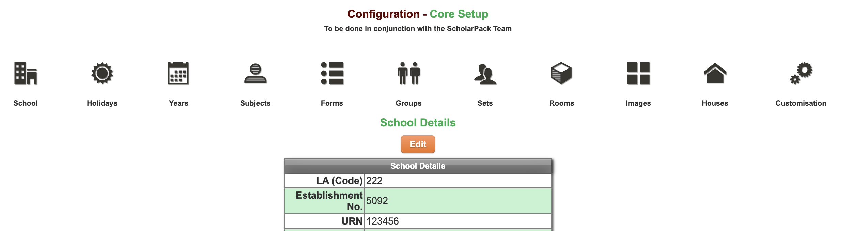Image resolution: width=868 pixels, height=231 pixels.
Task: Select the Years label link
Action: [x=179, y=103]
